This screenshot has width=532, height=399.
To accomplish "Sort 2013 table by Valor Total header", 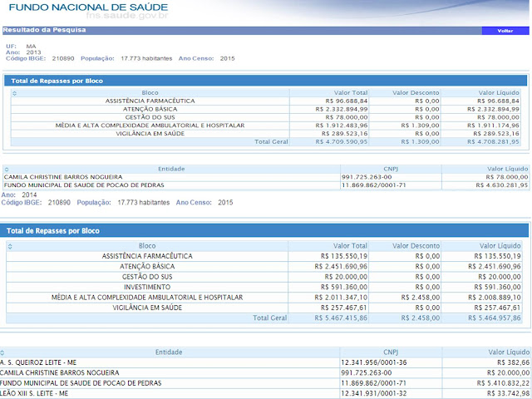I will tap(351, 92).
